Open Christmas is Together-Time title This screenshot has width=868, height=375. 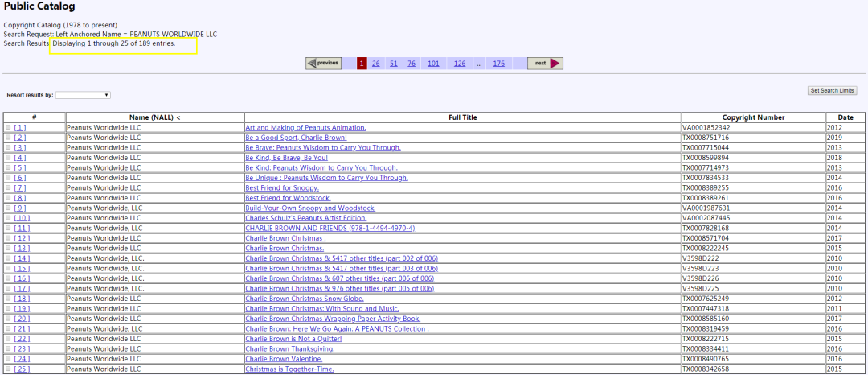coord(289,369)
